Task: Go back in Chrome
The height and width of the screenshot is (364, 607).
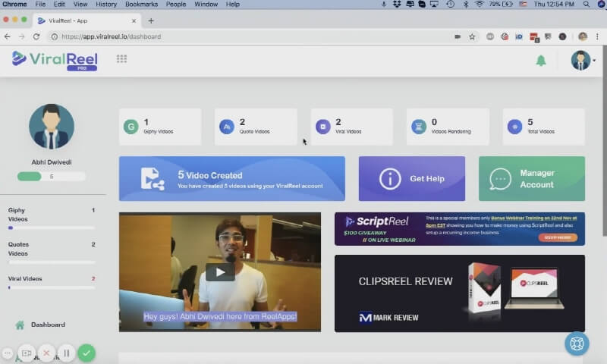Action: click(8, 36)
